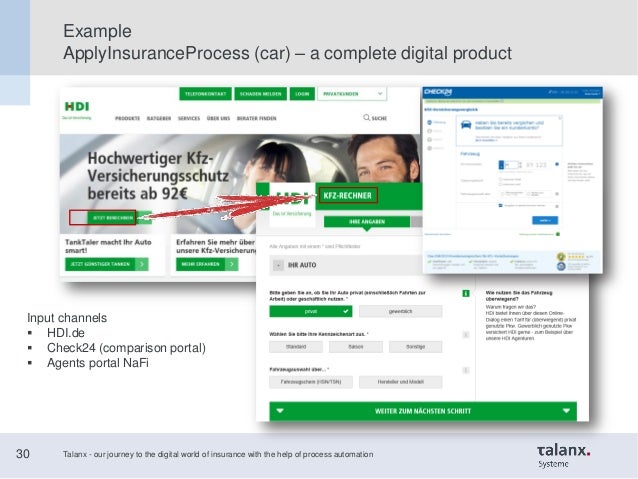Click the 'HDI.de' bullet text
The image size is (638, 479).
[66, 333]
